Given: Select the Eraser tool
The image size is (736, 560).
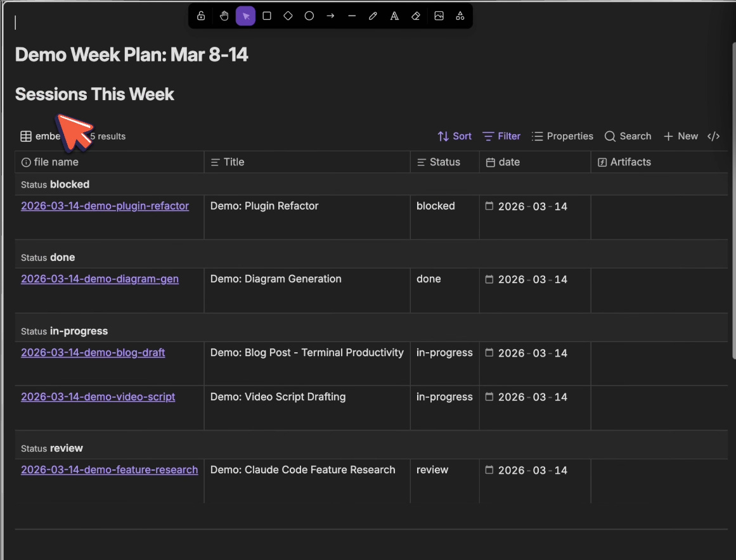Looking at the screenshot, I should click(416, 15).
